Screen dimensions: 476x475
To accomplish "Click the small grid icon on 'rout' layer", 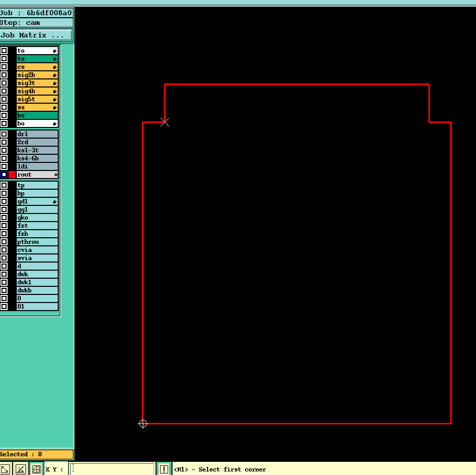I will [56, 175].
